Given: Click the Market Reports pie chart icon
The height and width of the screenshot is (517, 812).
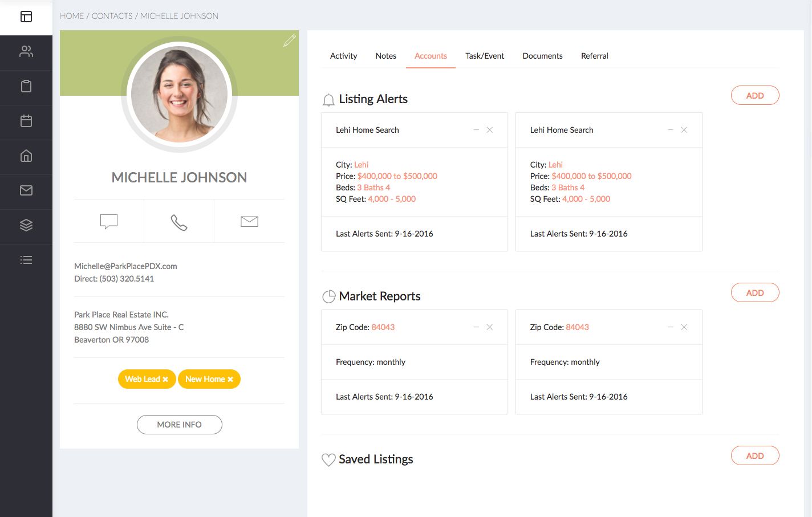Looking at the screenshot, I should pyautogui.click(x=328, y=296).
